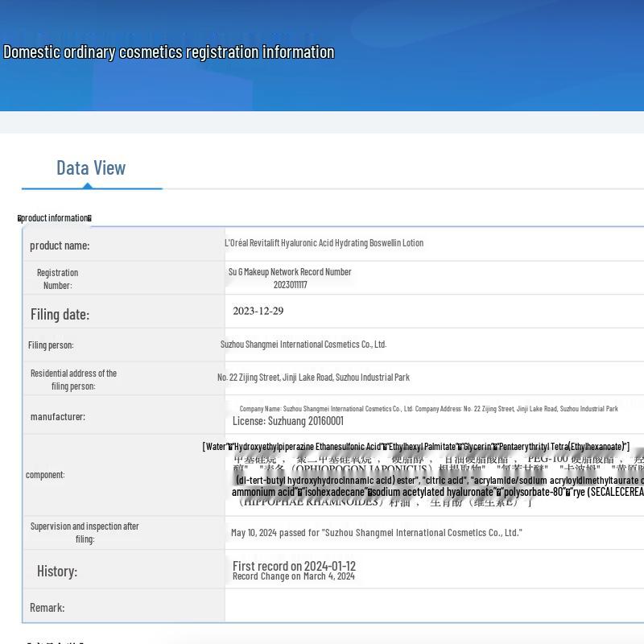Image resolution: width=644 pixels, height=644 pixels.
Task: Click the 'product name:' row label
Action: 60,246
